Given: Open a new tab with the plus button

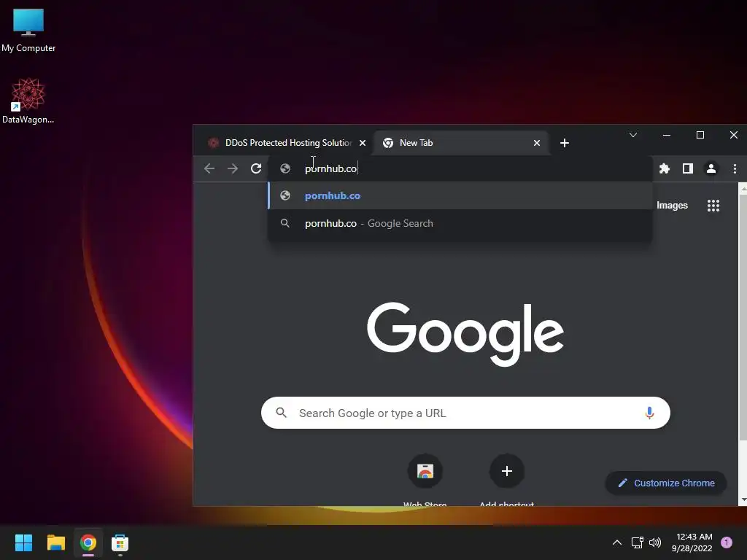Looking at the screenshot, I should (x=565, y=143).
